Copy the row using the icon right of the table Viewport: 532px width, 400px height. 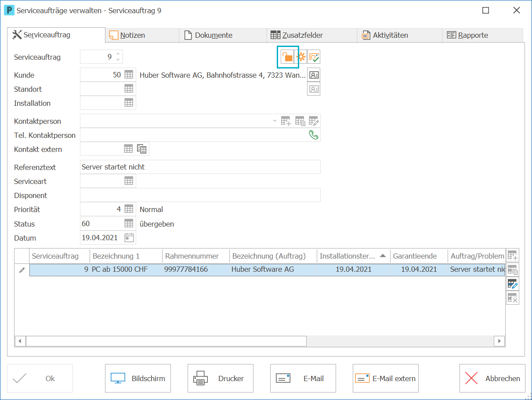pyautogui.click(x=513, y=269)
